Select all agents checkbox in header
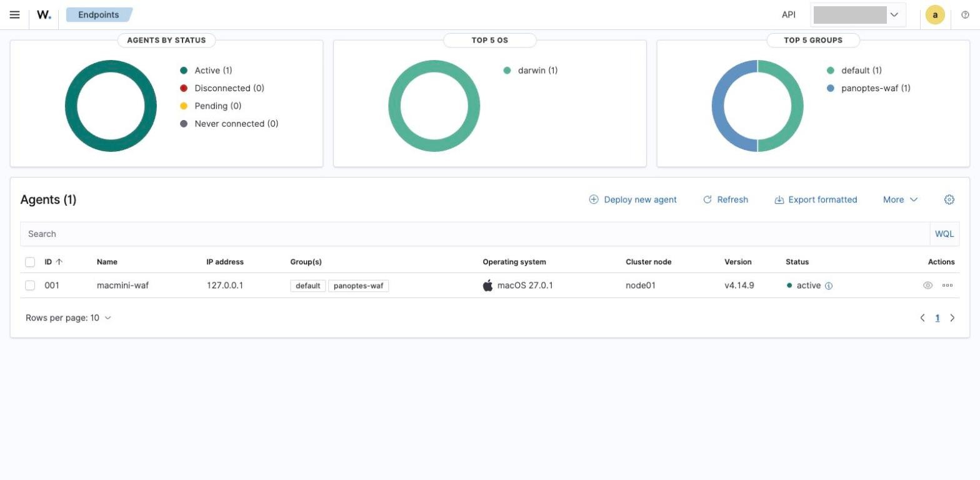Viewport: 980px width, 480px height. [x=30, y=262]
